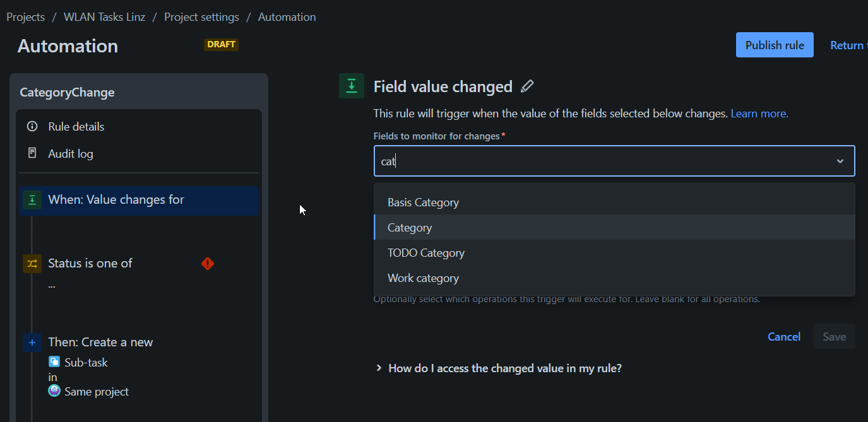Click the yellow Status condition shuffle icon
Viewport: 868px width, 422px height.
tap(32, 264)
